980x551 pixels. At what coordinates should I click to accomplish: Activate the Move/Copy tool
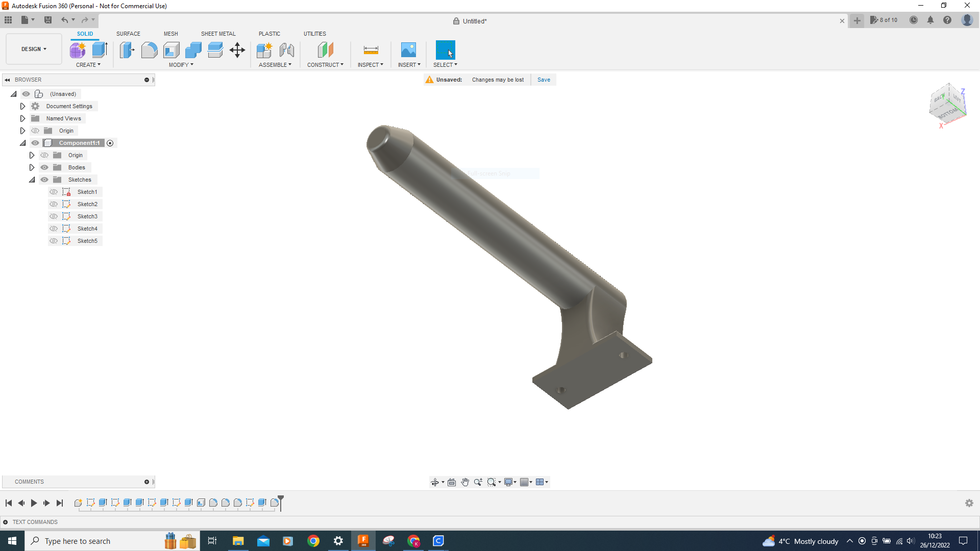pyautogui.click(x=237, y=50)
